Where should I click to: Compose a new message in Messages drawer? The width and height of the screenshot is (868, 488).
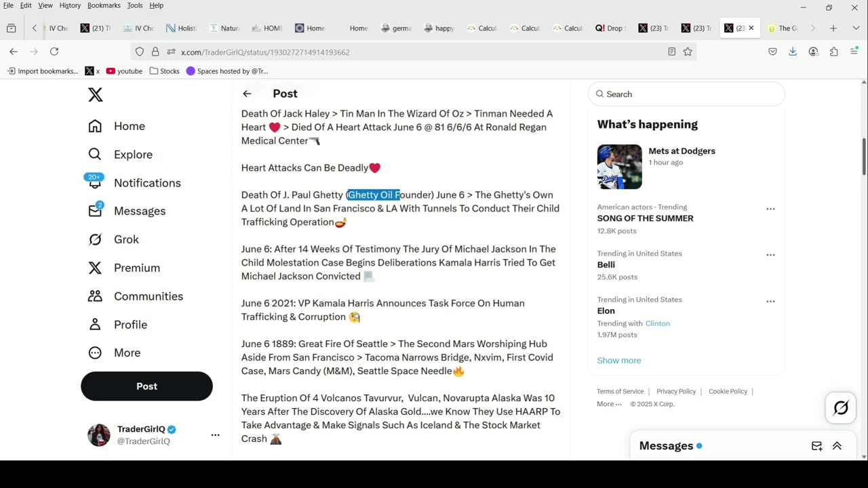pyautogui.click(x=817, y=446)
